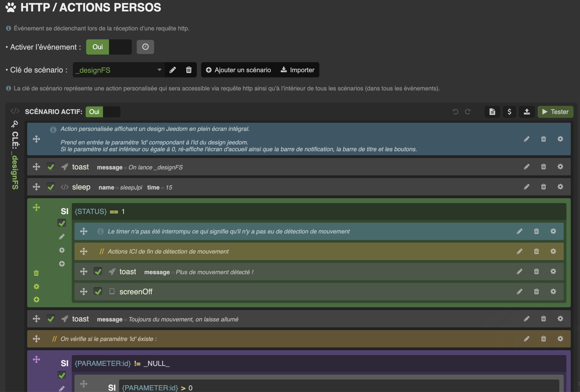This screenshot has height=392, width=580.
Task: Uncheck the SI {PARAMETER:id} != _NULL_ block checkbox
Action: point(62,375)
